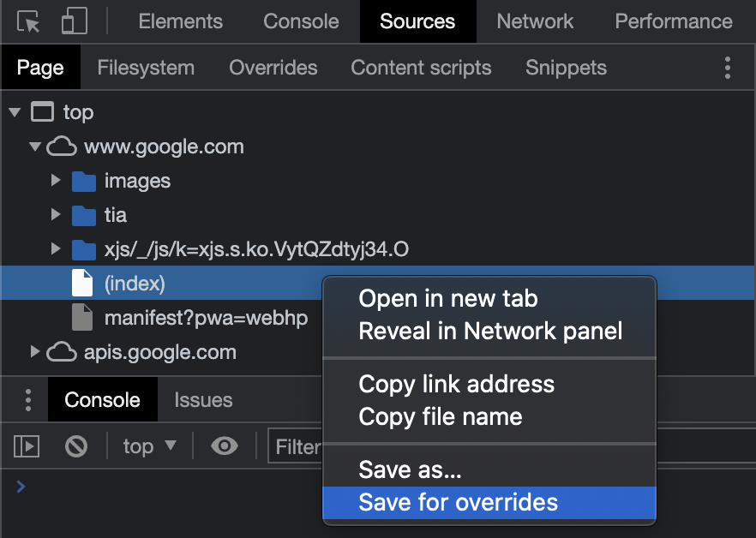Click the images folder icon

(x=84, y=182)
